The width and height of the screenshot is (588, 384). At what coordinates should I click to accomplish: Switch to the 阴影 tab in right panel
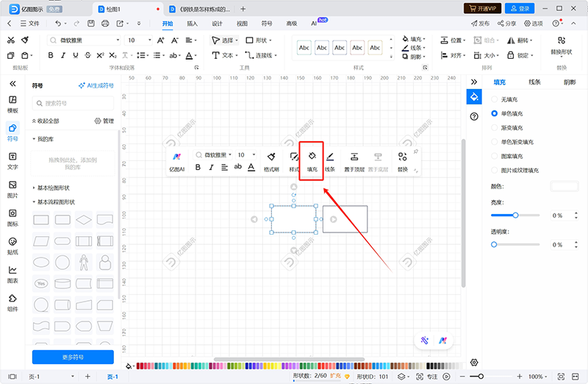point(570,82)
